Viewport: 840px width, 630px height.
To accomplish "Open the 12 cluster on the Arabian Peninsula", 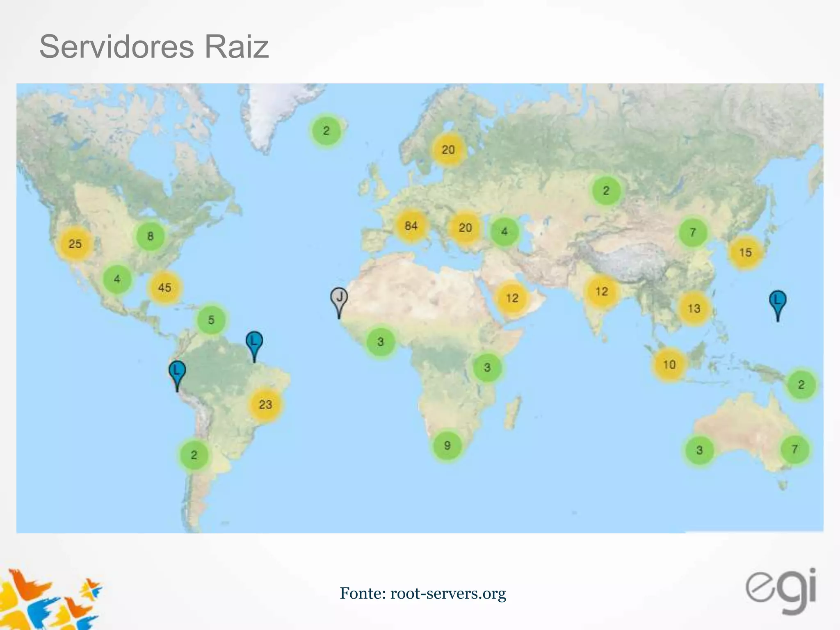I will [x=512, y=298].
